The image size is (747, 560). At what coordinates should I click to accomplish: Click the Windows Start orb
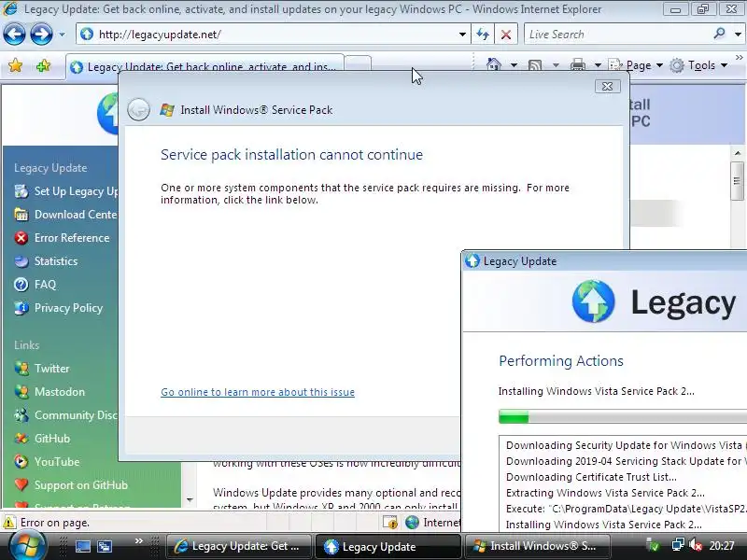pos(27,546)
